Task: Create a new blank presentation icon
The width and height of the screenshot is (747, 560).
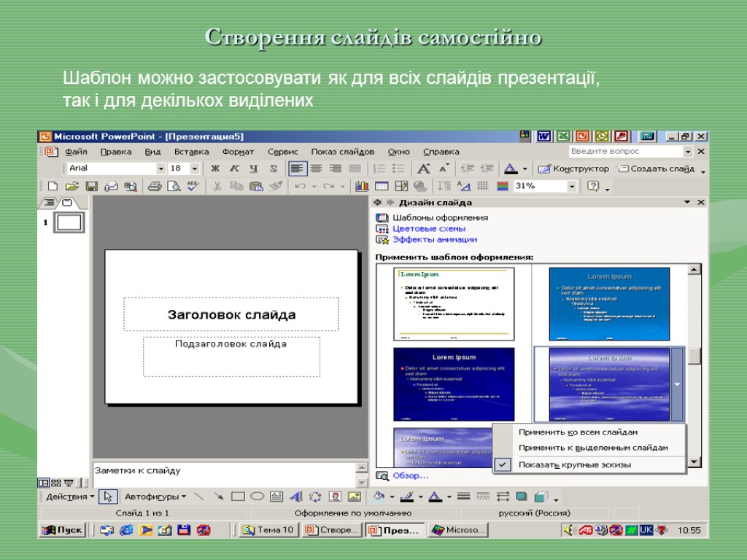Action: [53, 186]
